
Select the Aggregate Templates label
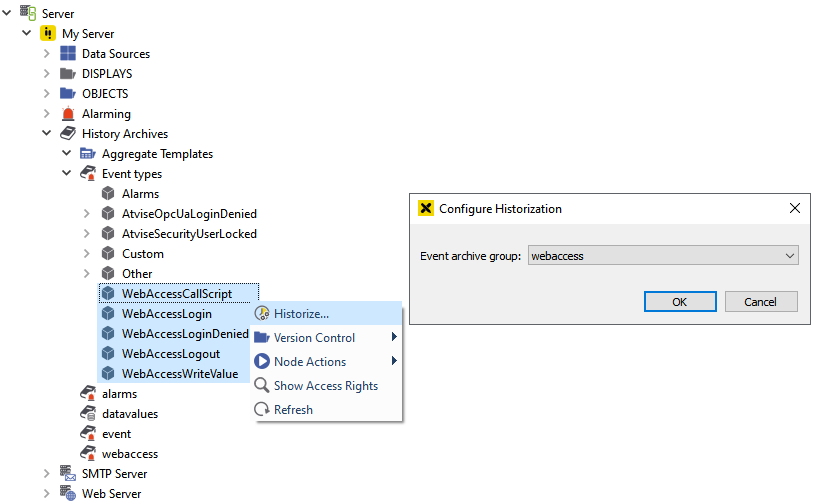point(157,154)
